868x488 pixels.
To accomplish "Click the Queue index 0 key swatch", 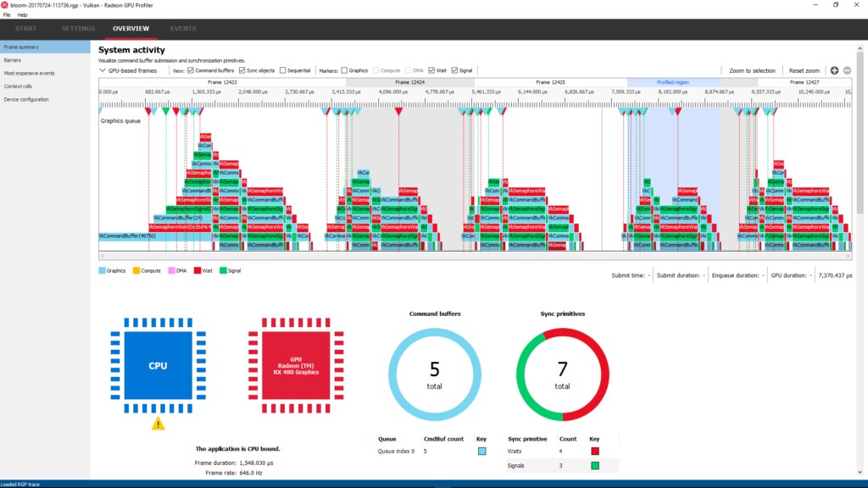I will point(481,452).
